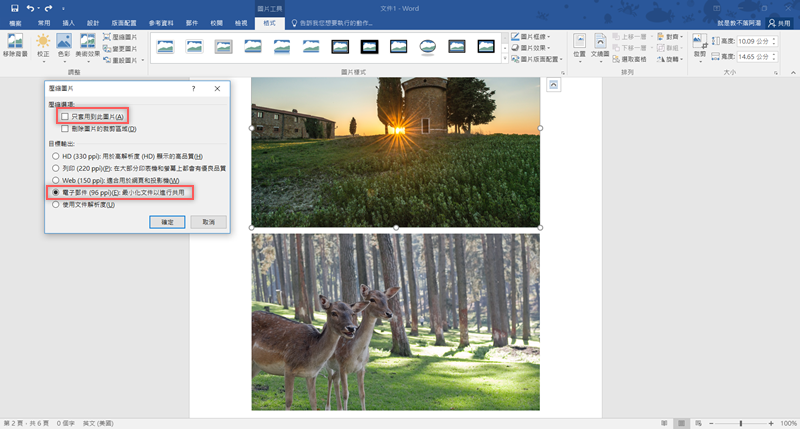Select the Web (150 ppi) radio option
Image resolution: width=800 pixels, height=429 pixels.
pos(55,180)
